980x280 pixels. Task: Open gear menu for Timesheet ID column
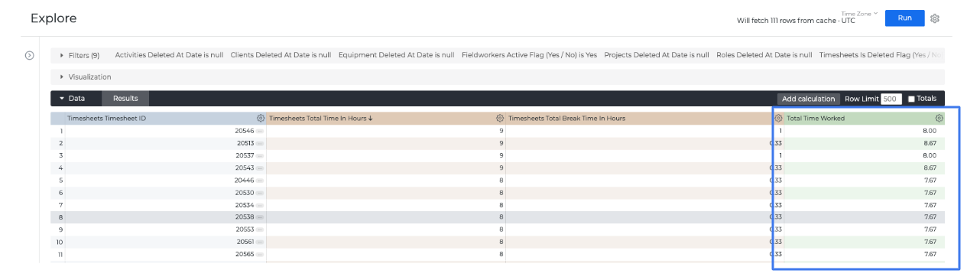261,119
